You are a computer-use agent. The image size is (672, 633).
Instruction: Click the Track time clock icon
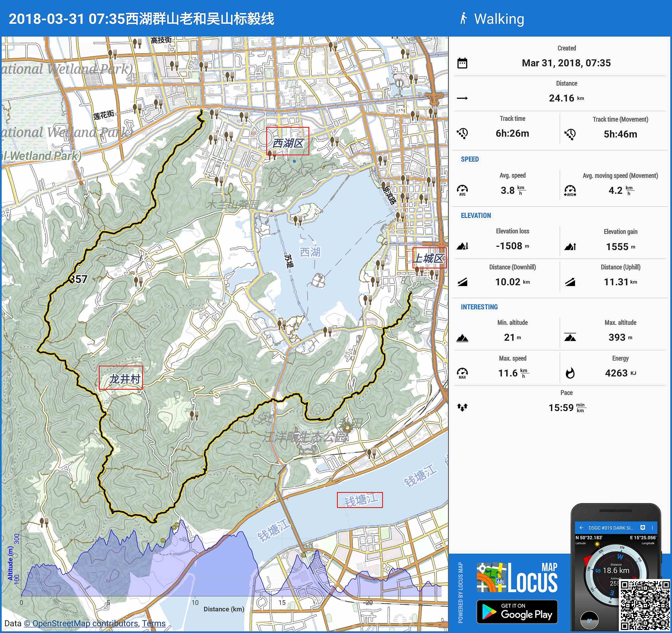(462, 133)
